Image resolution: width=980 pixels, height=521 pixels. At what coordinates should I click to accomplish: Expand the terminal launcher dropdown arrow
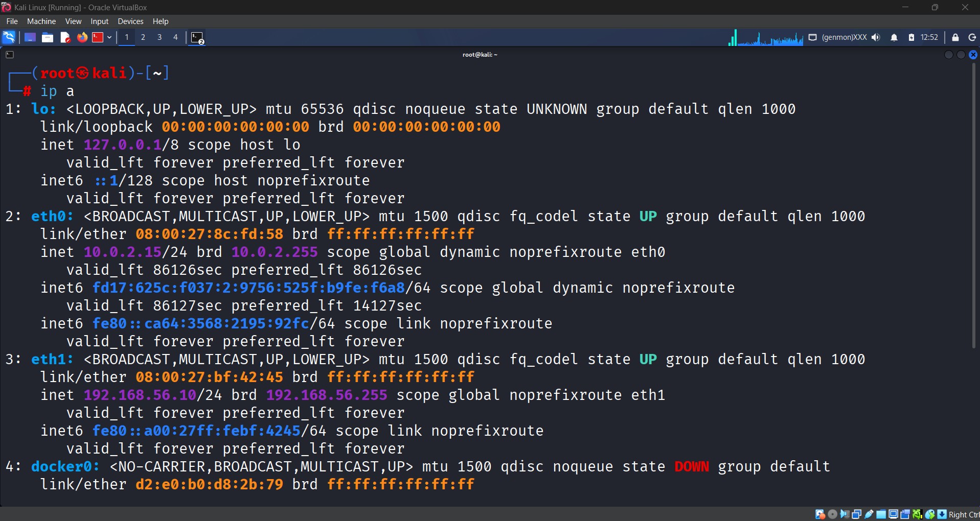click(x=109, y=37)
